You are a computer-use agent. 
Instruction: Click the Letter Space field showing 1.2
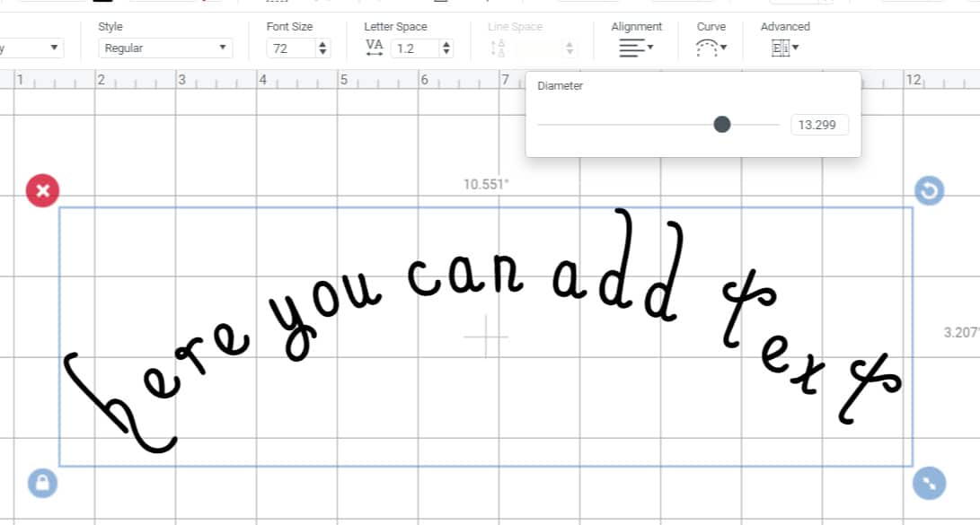click(x=416, y=48)
